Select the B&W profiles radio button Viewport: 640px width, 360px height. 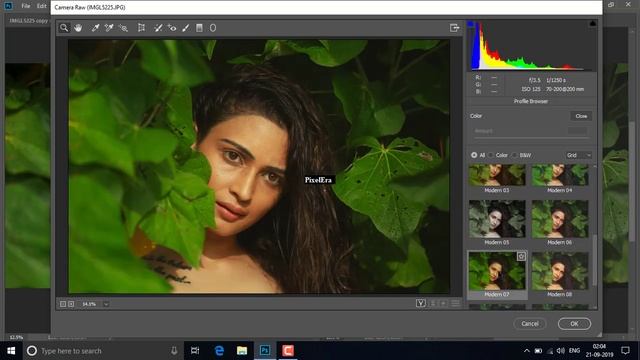515,155
